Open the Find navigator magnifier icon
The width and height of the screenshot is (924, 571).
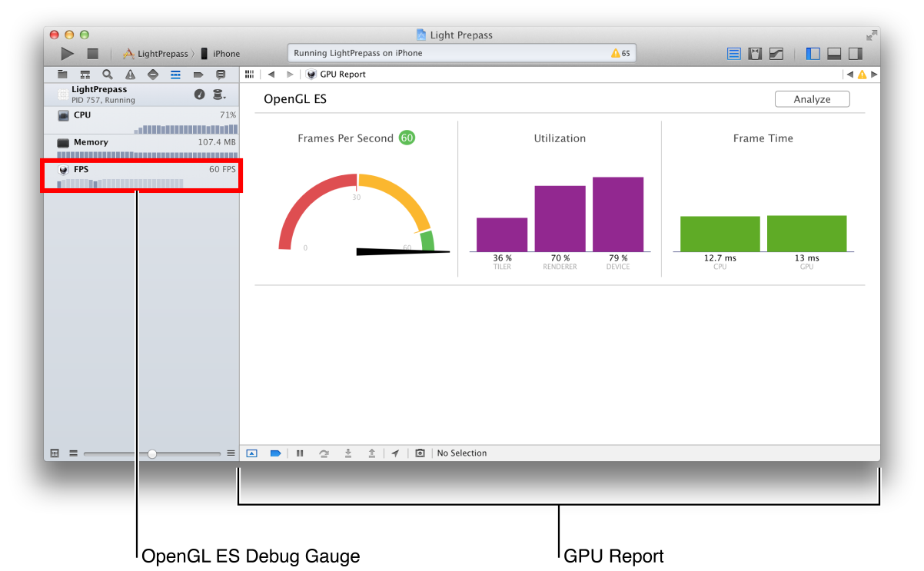click(x=108, y=75)
